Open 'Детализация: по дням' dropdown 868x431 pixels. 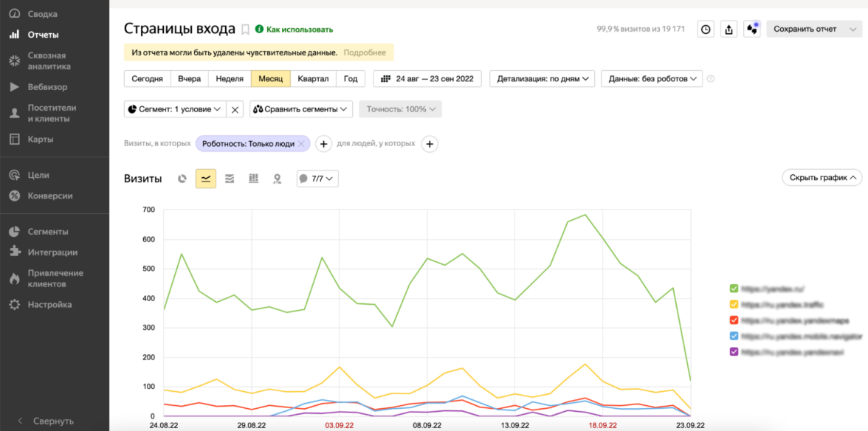(542, 78)
